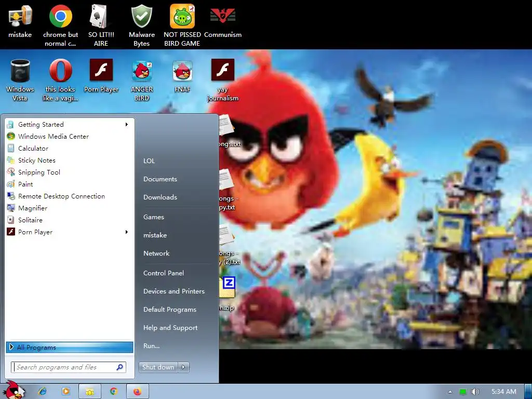Launch Snipping Tool
The height and width of the screenshot is (399, 532).
tap(70, 172)
